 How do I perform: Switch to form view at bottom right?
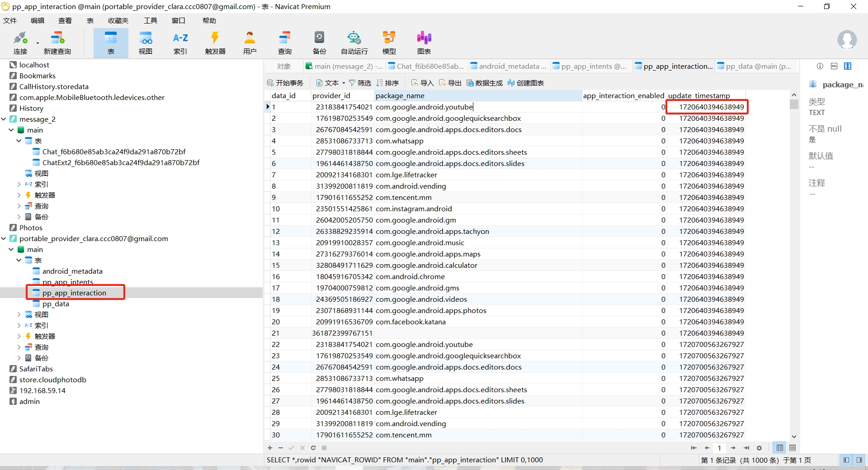click(793, 448)
